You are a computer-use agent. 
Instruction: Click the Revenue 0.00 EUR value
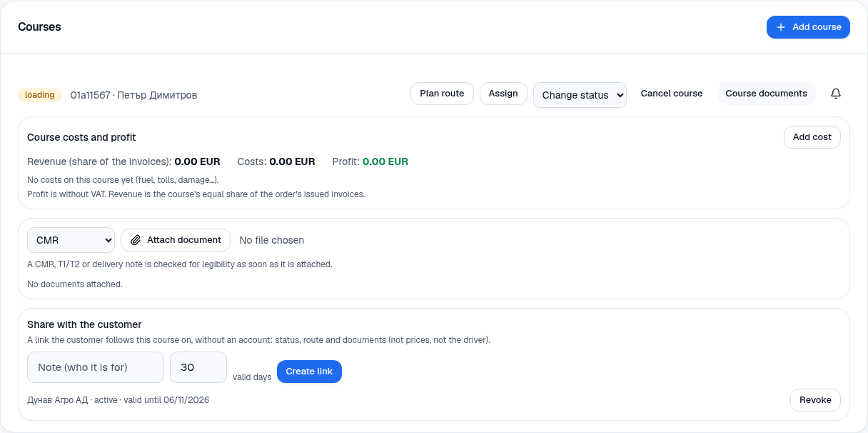tap(197, 161)
